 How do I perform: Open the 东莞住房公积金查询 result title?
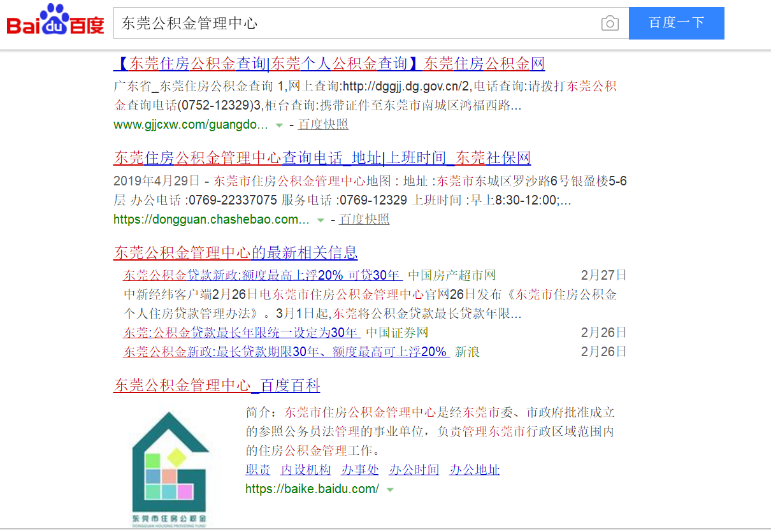coord(329,64)
